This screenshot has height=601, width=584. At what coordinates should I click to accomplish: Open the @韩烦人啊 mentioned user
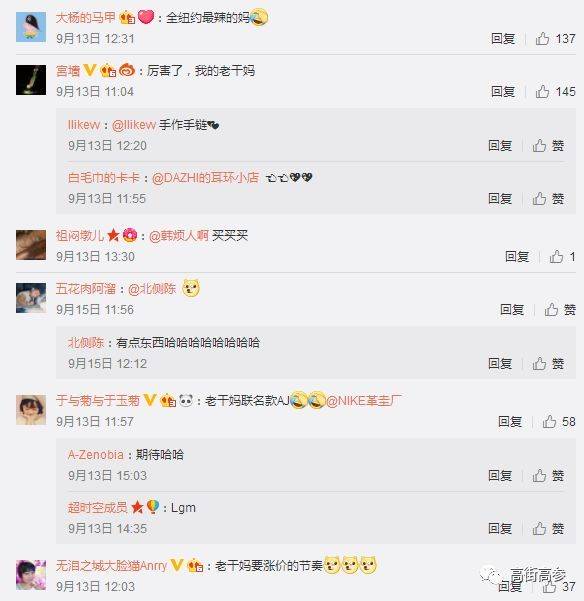(x=179, y=236)
